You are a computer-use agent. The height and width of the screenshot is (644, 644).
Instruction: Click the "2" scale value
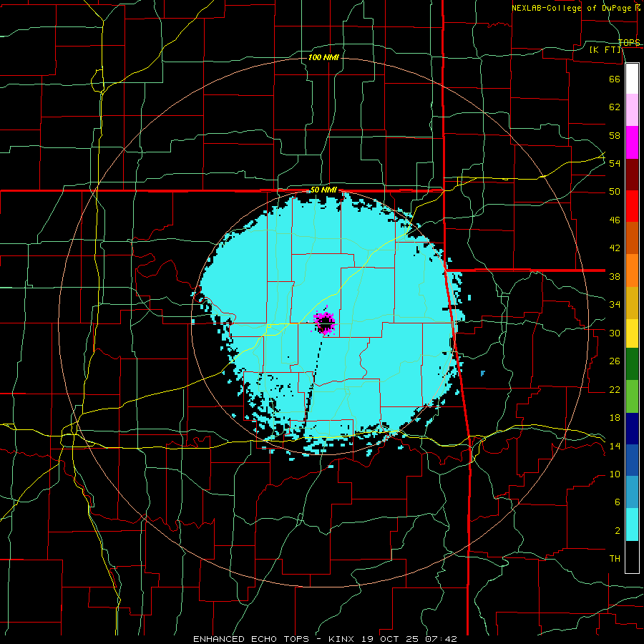618,531
